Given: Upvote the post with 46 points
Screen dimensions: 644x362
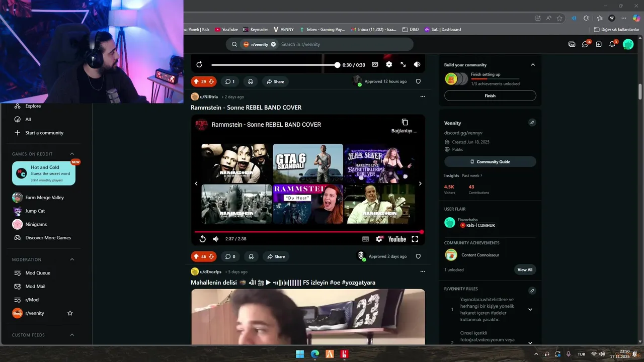Looking at the screenshot, I should [196, 256].
